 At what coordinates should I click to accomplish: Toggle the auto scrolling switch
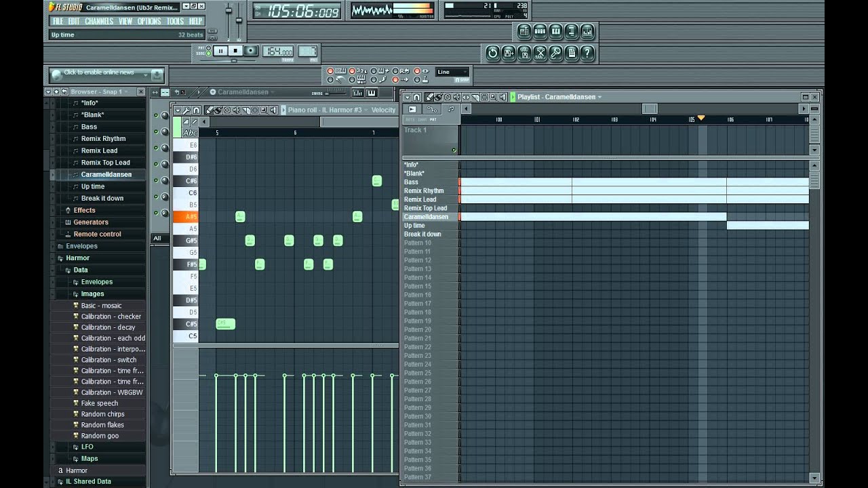[395, 79]
